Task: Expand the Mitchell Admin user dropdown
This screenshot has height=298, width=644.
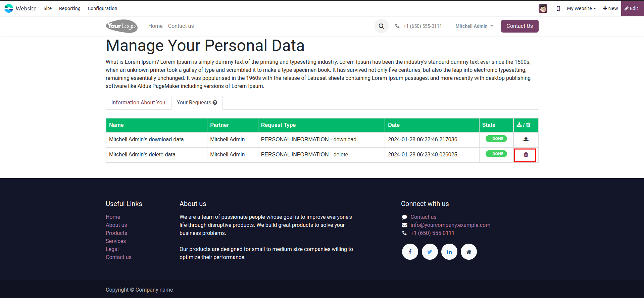Action: click(x=474, y=26)
